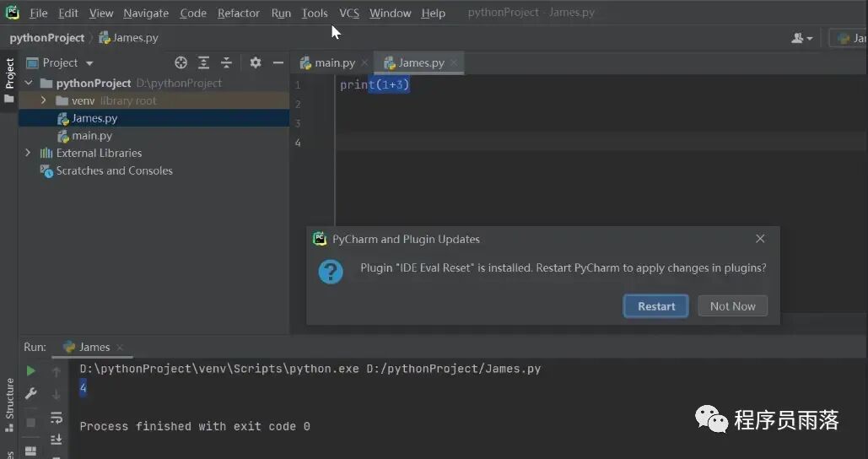Click the Up the stack trace arrow
The image size is (868, 459).
56,372
